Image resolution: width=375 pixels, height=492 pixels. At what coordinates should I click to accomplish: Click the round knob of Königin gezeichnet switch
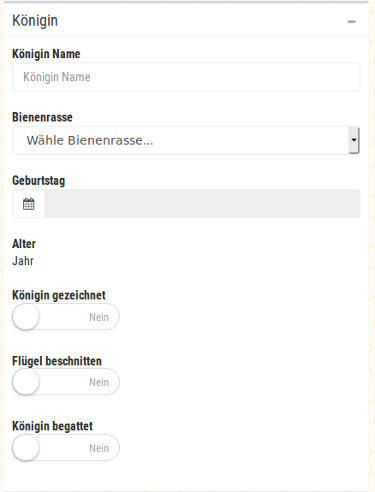point(26,317)
